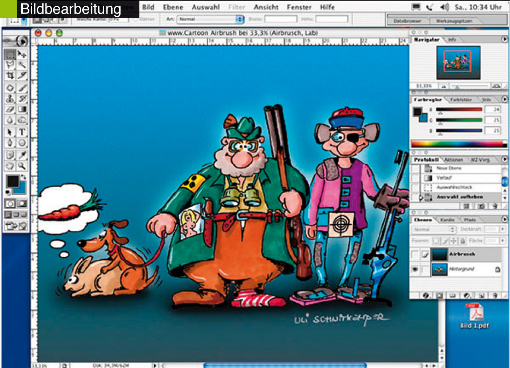Screen dimensions: 510x368
Task: Click the Dateibrowser button
Action: click(407, 21)
